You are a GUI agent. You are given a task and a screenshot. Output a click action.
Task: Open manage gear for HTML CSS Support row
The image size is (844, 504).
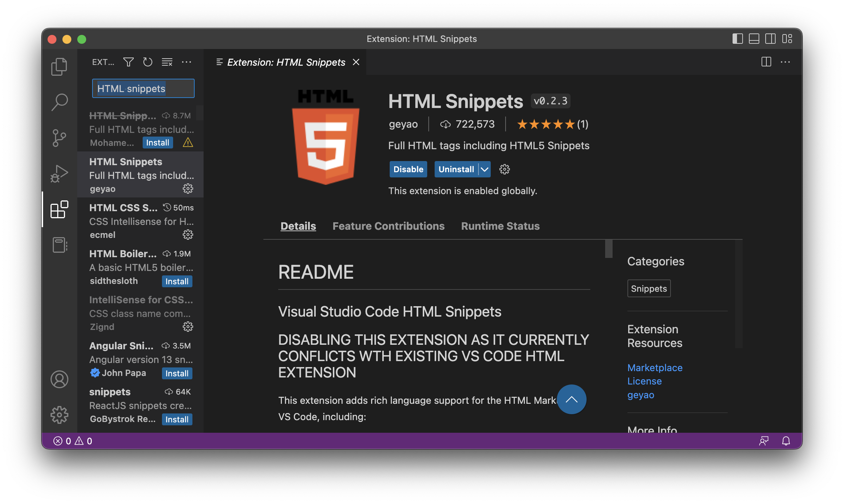pos(188,235)
